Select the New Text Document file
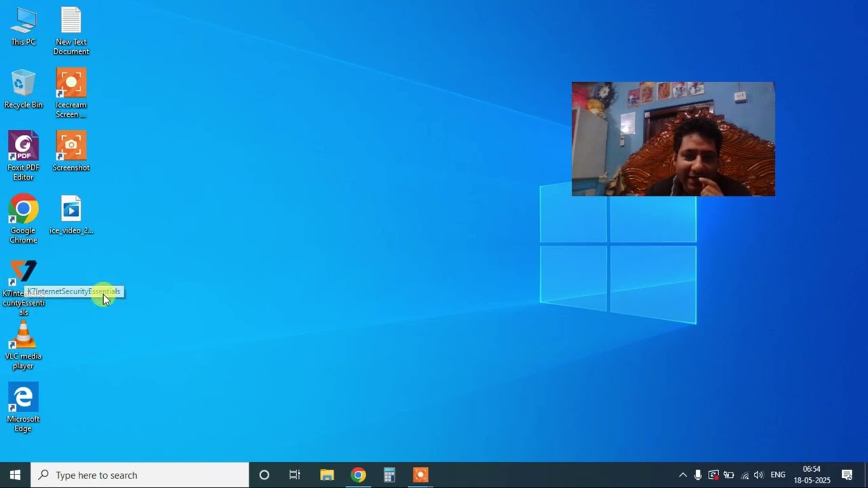Image resolution: width=868 pixels, height=488 pixels. point(71,31)
